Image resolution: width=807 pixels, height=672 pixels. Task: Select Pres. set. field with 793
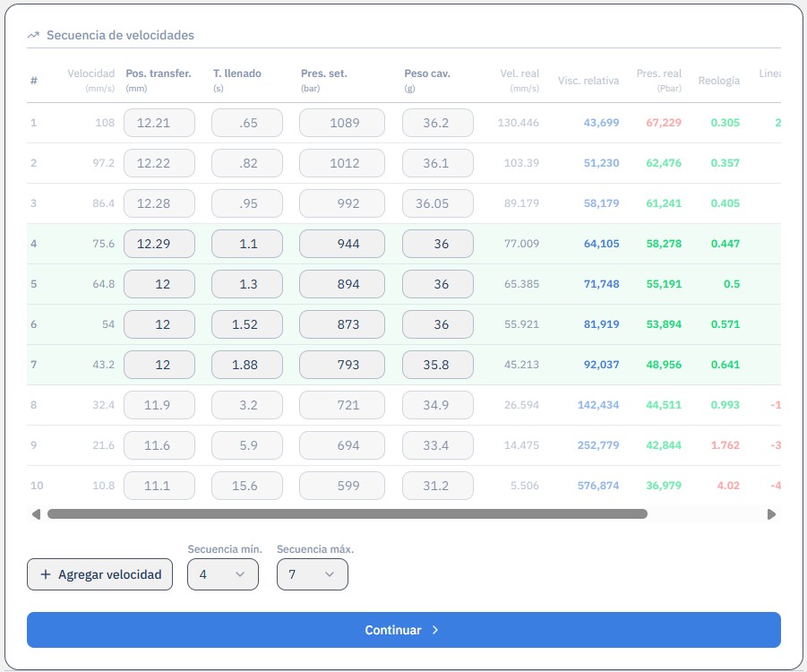click(x=342, y=365)
